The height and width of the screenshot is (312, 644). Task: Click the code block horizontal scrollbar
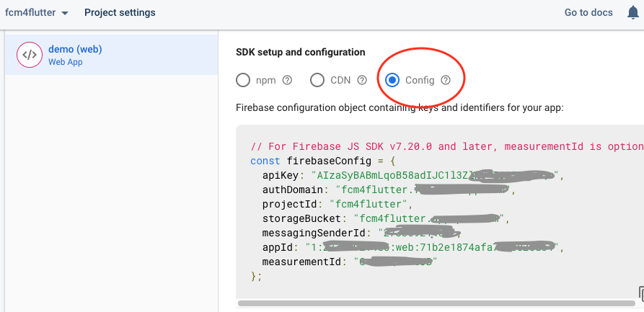[x=433, y=303]
